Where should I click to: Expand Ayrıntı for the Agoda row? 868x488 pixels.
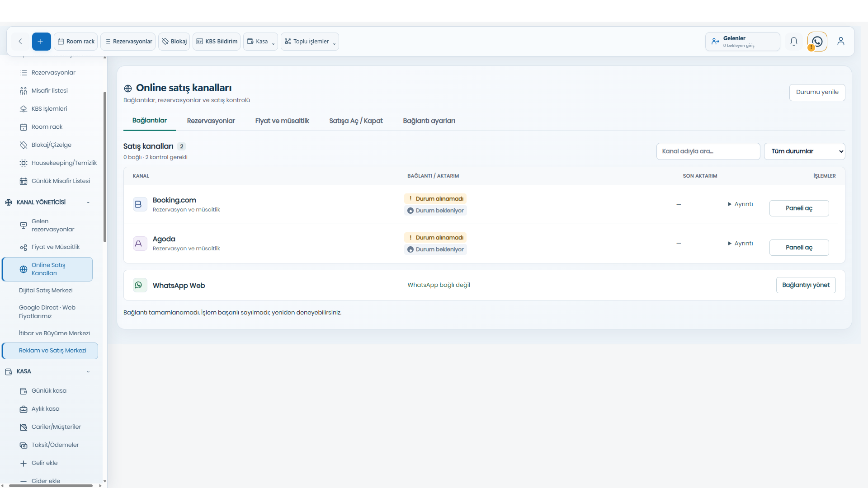coord(741,244)
